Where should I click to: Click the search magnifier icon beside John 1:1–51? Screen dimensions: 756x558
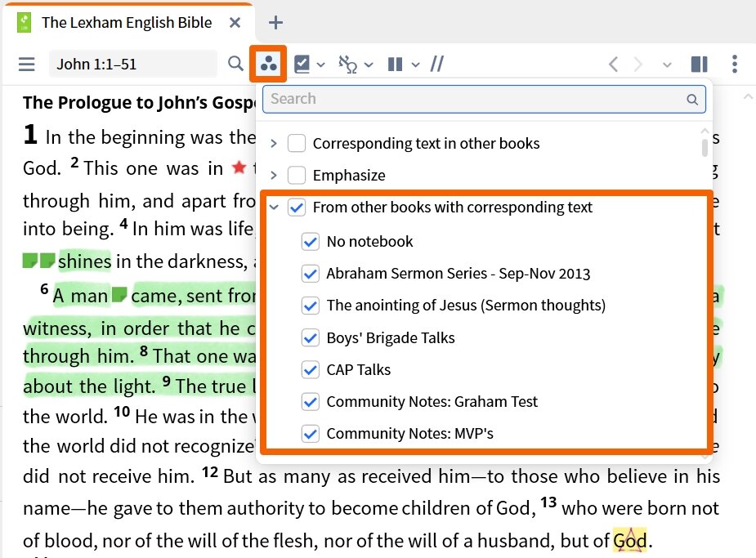[235, 64]
